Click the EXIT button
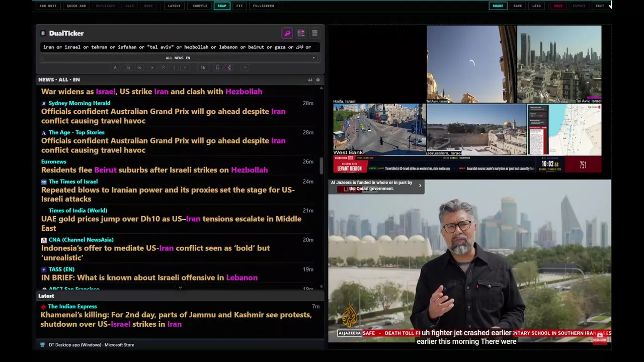Image resolution: width=644 pixels, height=362 pixels. point(600,6)
